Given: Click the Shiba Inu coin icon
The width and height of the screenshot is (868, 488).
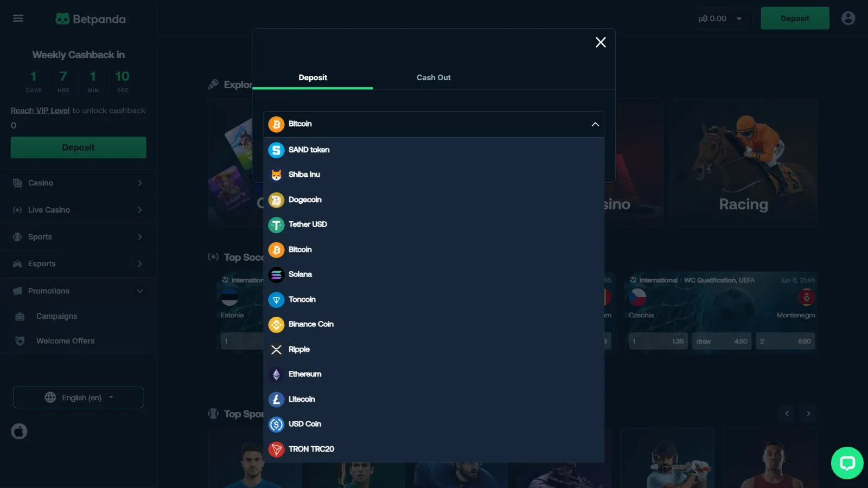Looking at the screenshot, I should point(276,175).
